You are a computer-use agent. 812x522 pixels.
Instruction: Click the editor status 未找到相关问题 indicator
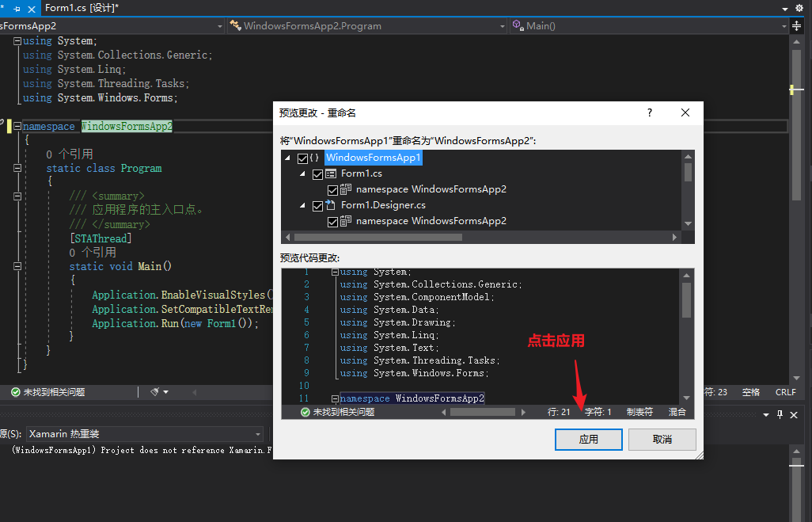pos(48,392)
